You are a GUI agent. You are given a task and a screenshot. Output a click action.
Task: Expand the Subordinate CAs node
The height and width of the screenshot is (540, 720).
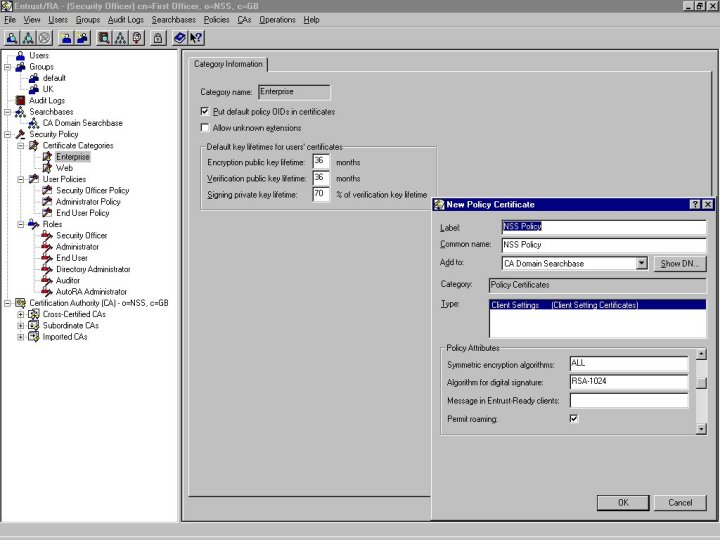[x=21, y=326]
